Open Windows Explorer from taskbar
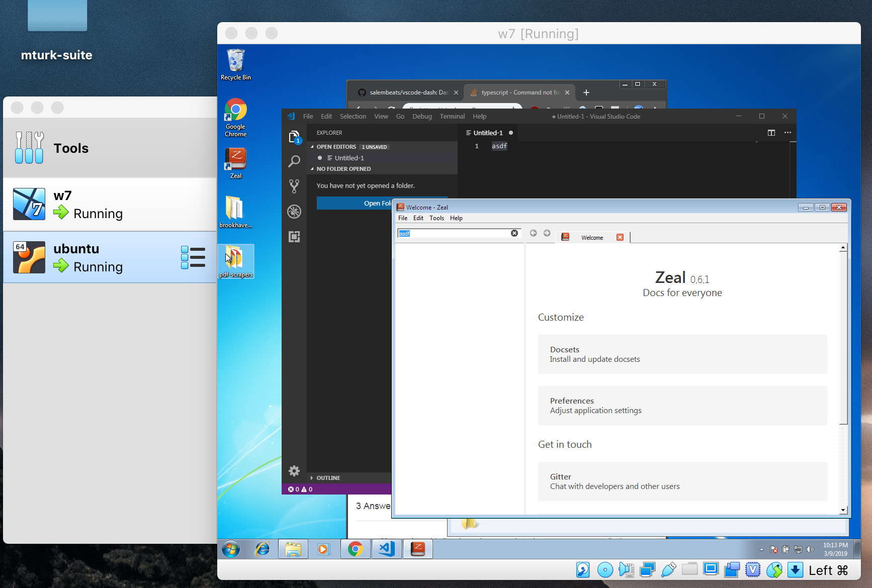The height and width of the screenshot is (588, 872). [x=293, y=549]
